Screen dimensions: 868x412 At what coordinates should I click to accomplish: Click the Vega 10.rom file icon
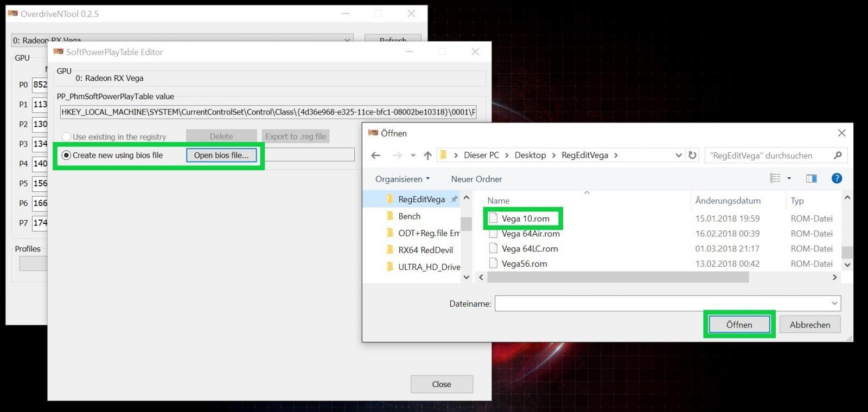[x=493, y=218]
